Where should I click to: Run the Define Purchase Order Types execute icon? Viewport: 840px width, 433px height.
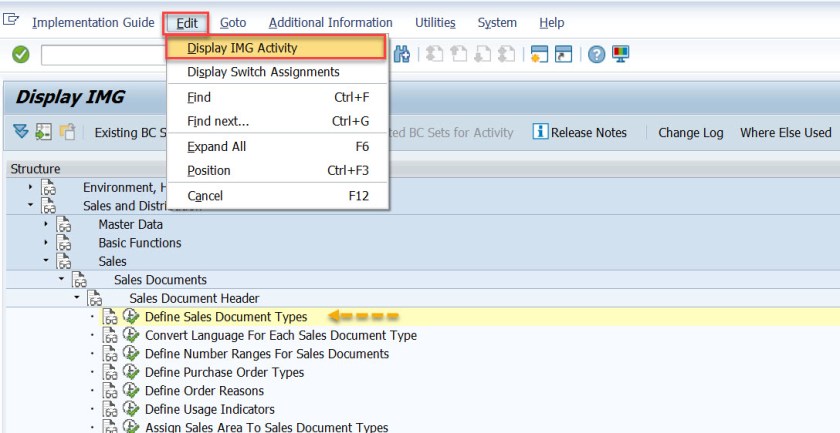(131, 372)
